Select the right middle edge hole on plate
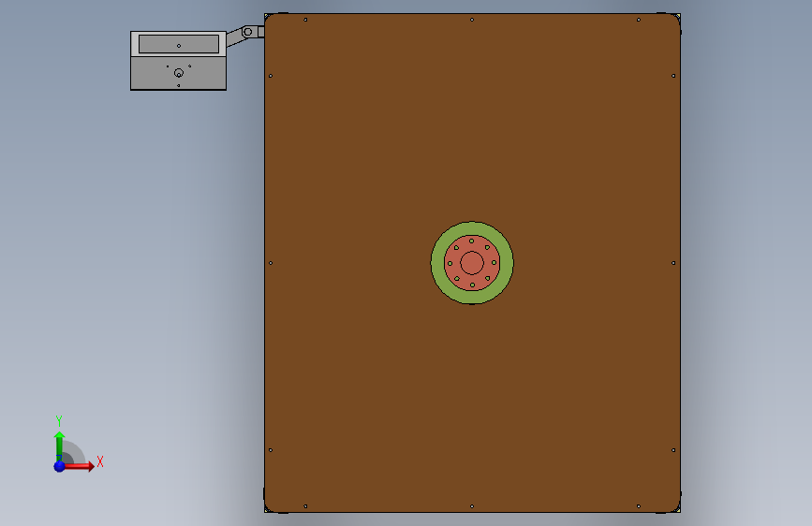 pos(673,263)
